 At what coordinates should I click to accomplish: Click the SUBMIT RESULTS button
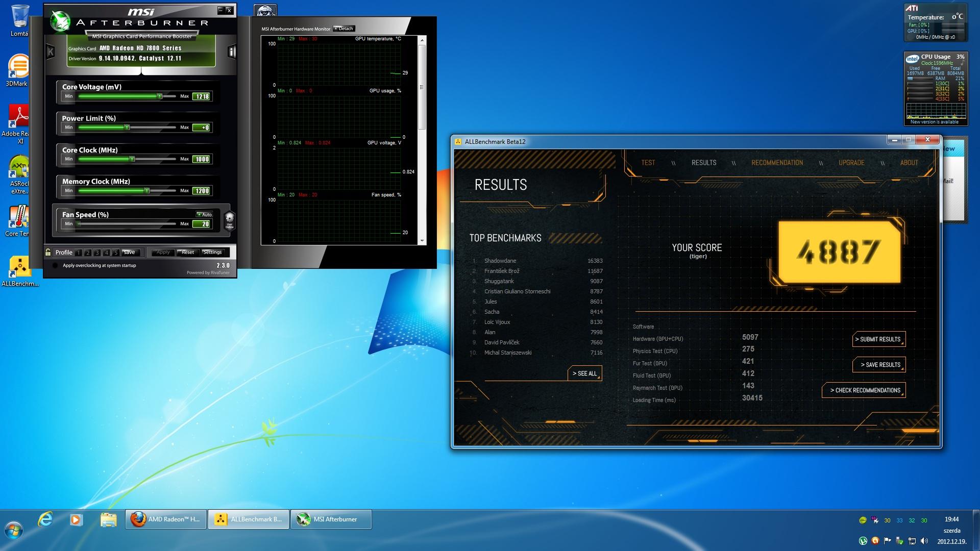(x=879, y=339)
